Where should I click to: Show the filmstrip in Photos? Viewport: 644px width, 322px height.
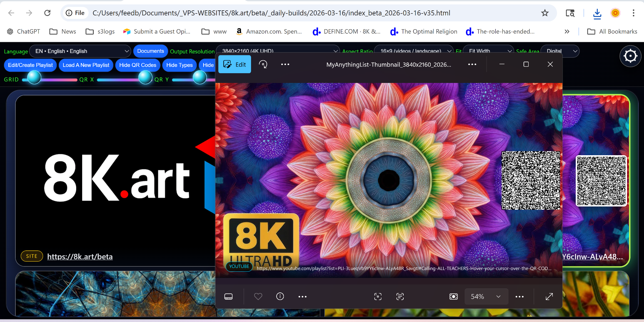coord(228,297)
